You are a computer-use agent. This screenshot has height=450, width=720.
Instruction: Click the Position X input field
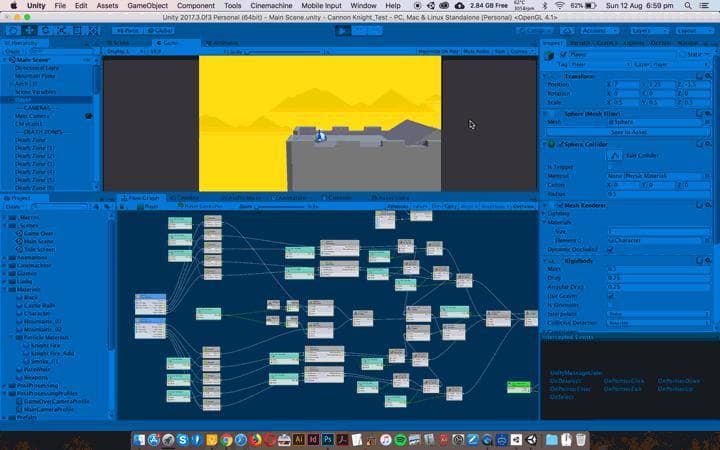pos(625,84)
